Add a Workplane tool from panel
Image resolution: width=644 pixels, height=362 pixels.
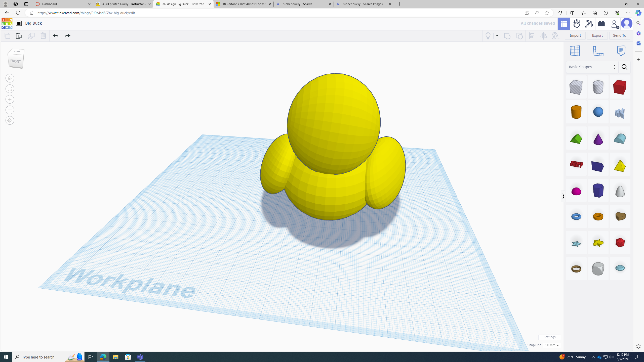575,51
